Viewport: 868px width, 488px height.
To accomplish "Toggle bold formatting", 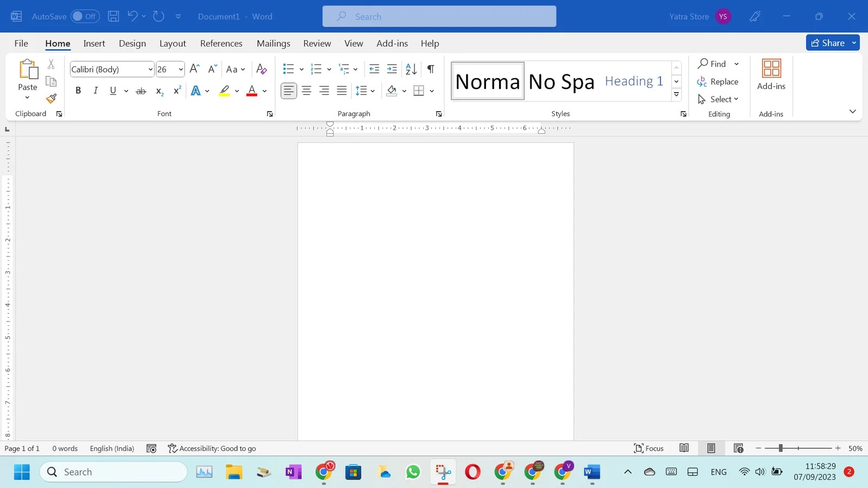I will click(78, 90).
